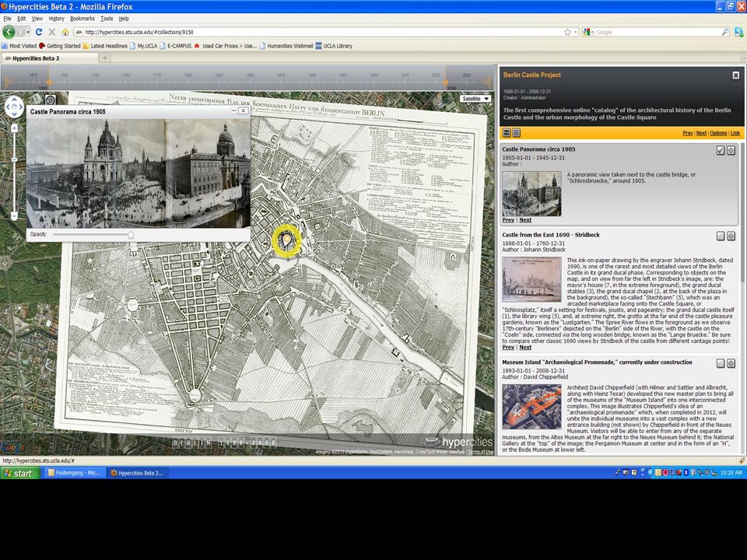Open UCLA Library bookmark
747x560 pixels.
point(334,46)
